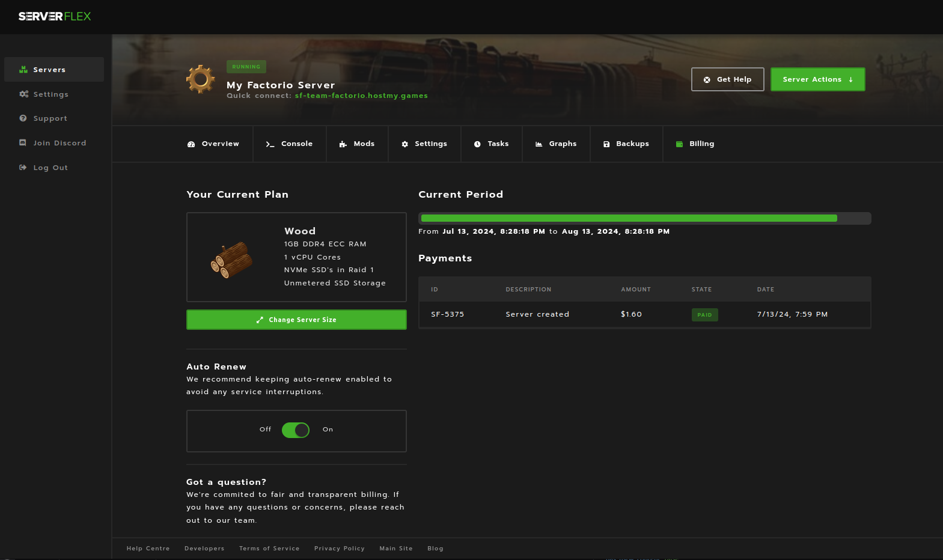Image resolution: width=943 pixels, height=560 pixels.
Task: Click the Factorio gear server icon
Action: (201, 79)
